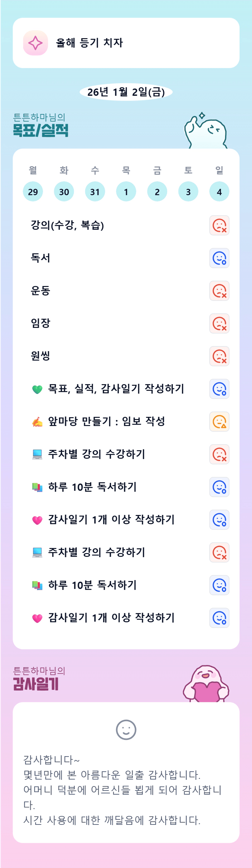This screenshot has width=252, height=868.
Task: Click status icon for 목표, 실적, 감사일기 작성하기
Action: (x=219, y=389)
